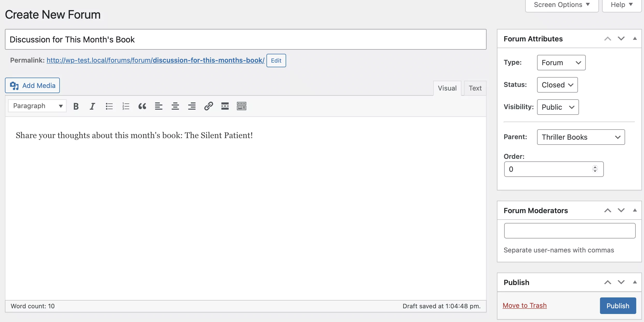Move Forum Moderators panel up

(607, 211)
